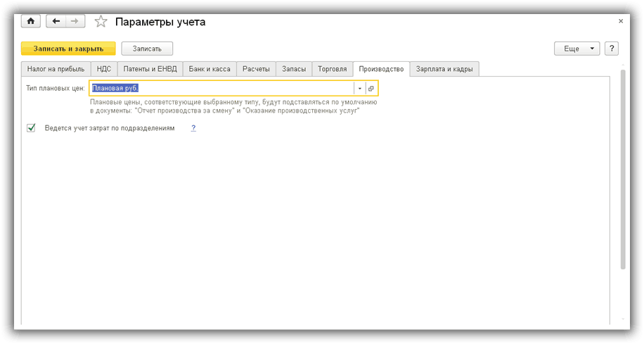644x344 pixels.
Task: Toggle Ведется учет затрат по подразделениям checkbox
Action: (31, 128)
